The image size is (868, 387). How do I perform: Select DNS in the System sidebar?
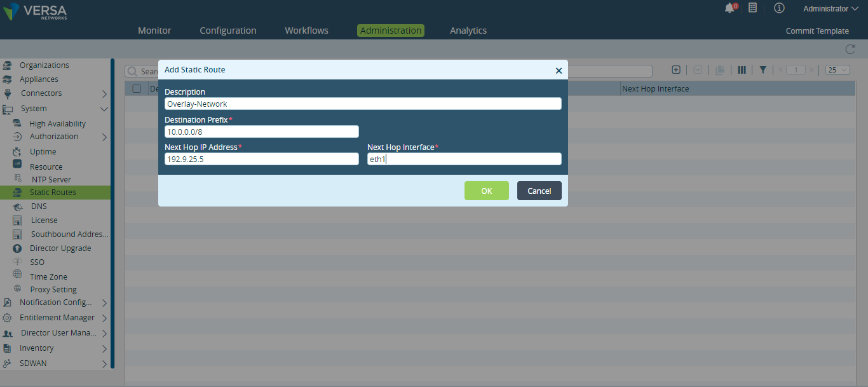click(39, 207)
